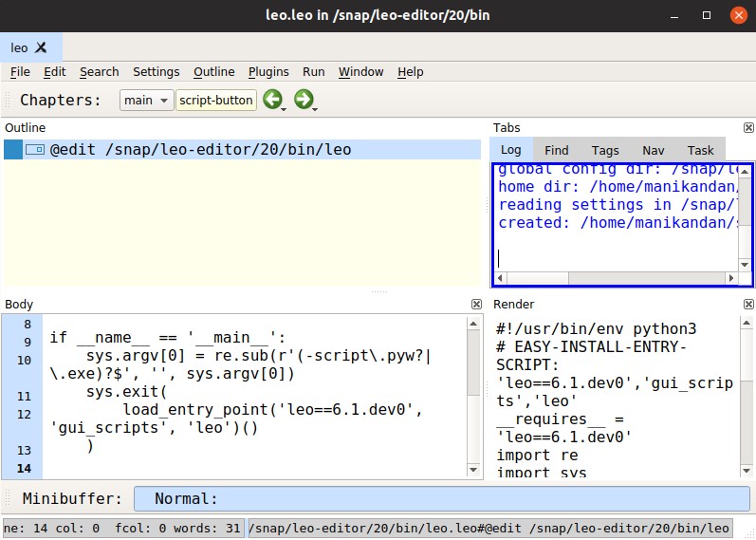Open the Help menu

point(411,72)
